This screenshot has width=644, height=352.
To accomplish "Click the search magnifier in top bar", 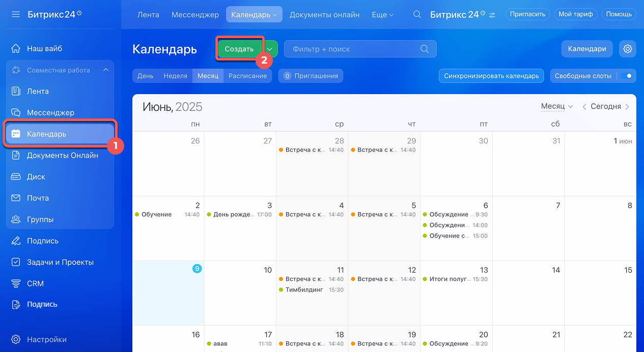I will (417, 15).
